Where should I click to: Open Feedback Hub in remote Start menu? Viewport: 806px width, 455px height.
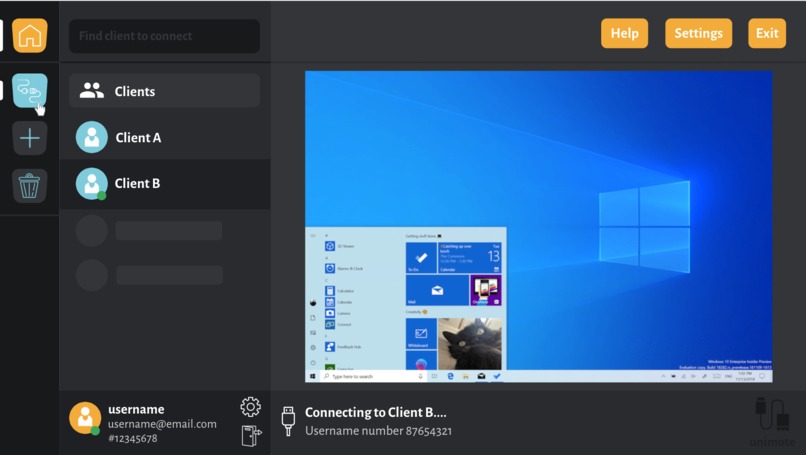[x=343, y=347]
